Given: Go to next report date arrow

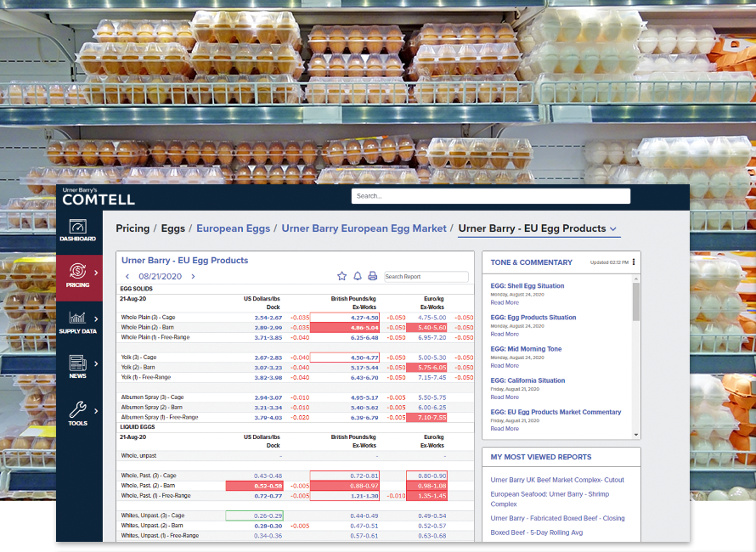Looking at the screenshot, I should 193,277.
